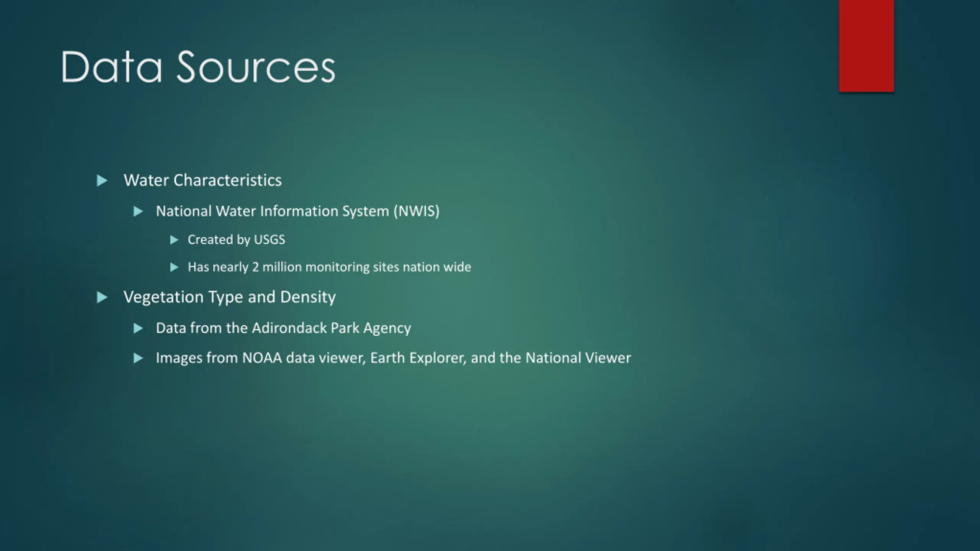980x551 pixels.
Task: Click the 'Created by USGS' bullet text
Action: click(x=236, y=240)
